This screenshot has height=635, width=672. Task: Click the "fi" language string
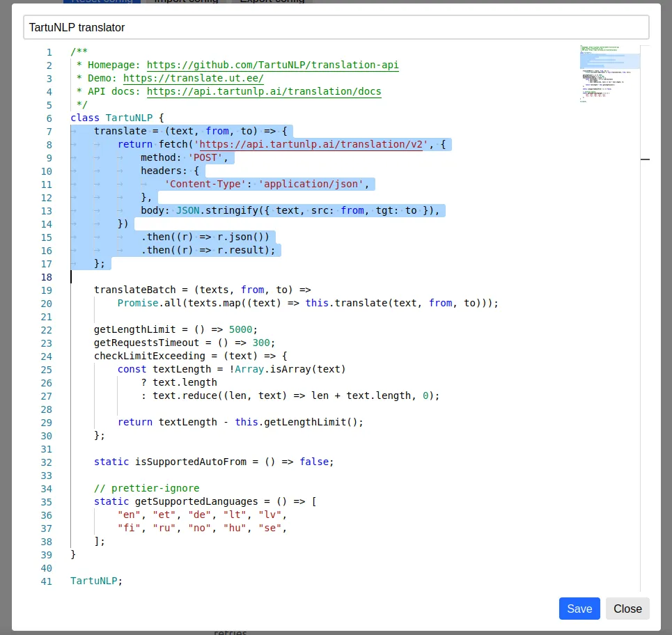click(x=129, y=528)
